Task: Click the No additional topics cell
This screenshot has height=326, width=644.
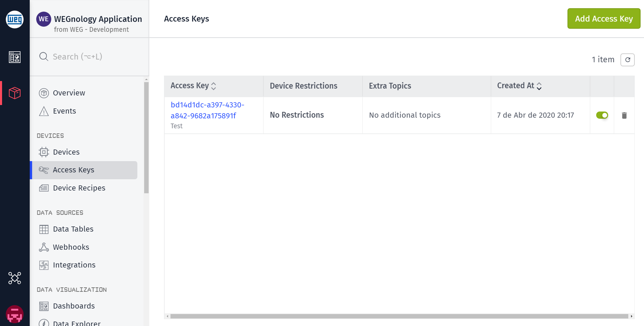Action: (x=405, y=115)
